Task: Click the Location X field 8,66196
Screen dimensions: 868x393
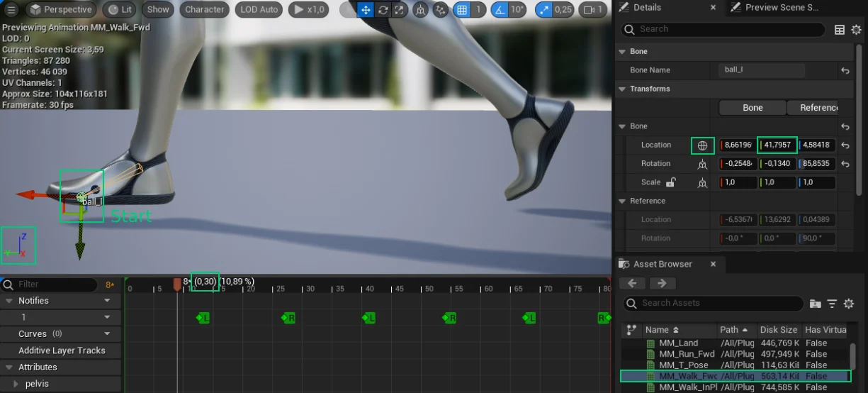Action: (738, 145)
